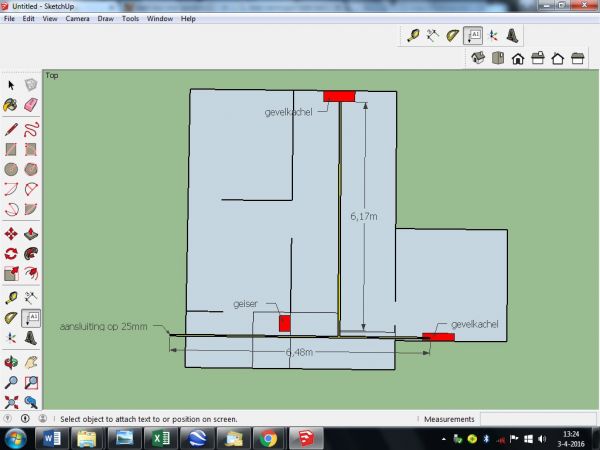Open the File menu
Viewport: 600px width, 450px height.
tap(9, 18)
